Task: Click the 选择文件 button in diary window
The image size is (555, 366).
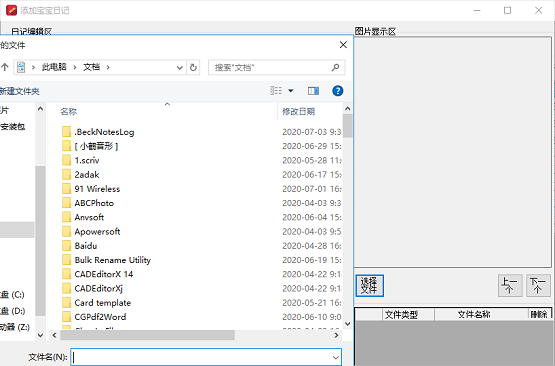Action: coord(370,286)
